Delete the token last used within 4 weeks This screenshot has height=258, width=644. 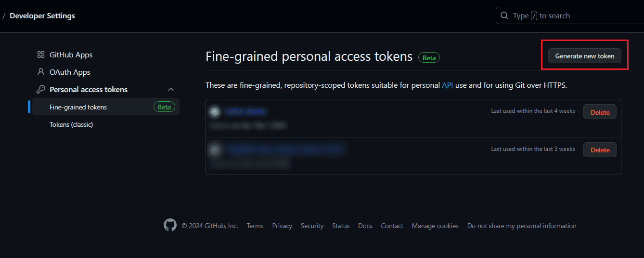pyautogui.click(x=600, y=112)
